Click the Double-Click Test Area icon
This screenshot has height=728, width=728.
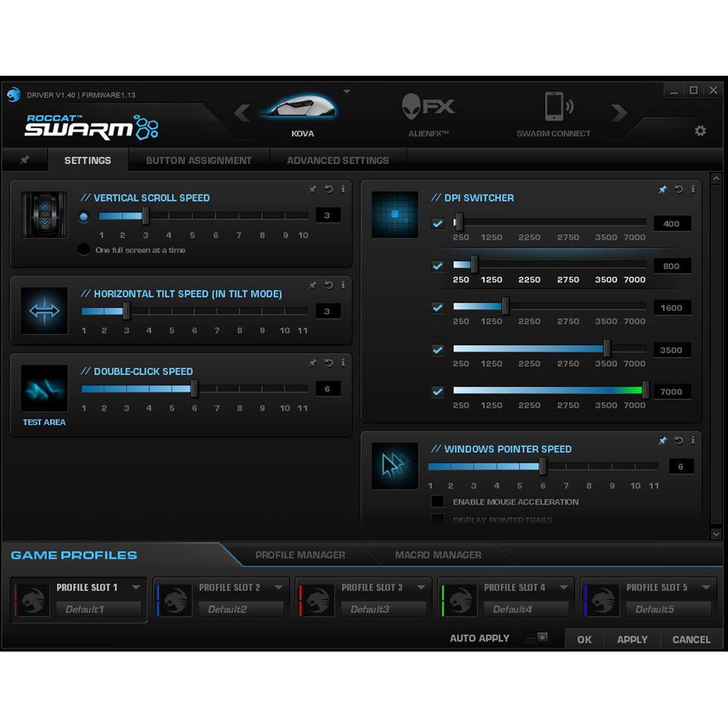click(x=44, y=389)
